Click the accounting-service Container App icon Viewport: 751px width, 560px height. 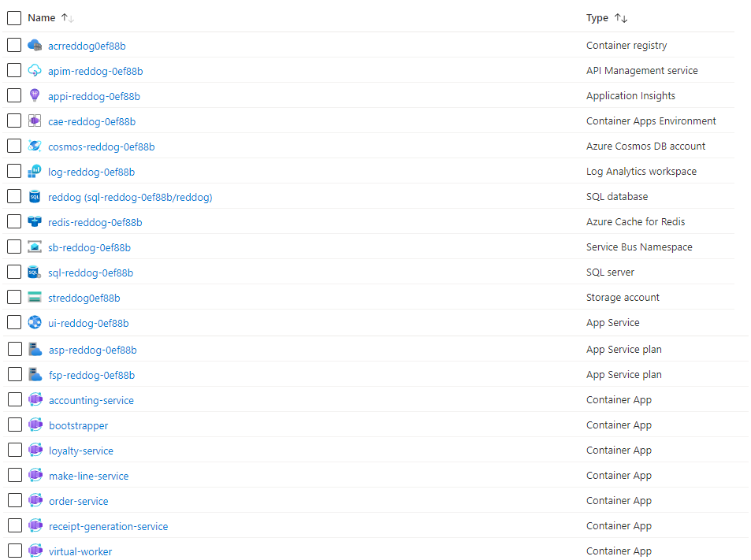(x=35, y=399)
